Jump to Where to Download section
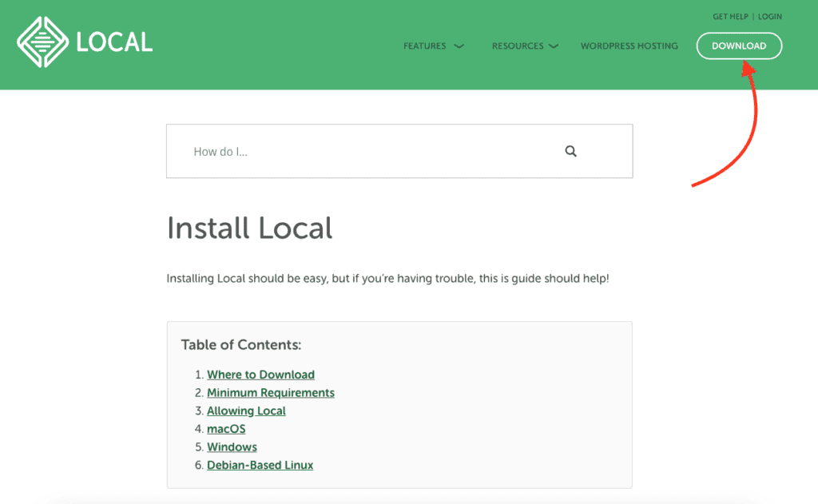Screen dimensions: 818x504 [261, 375]
